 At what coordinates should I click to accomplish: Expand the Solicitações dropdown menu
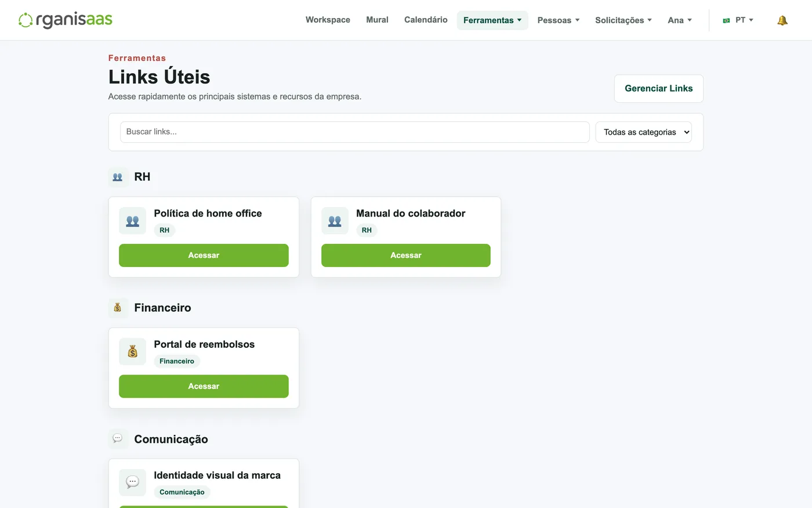click(623, 20)
